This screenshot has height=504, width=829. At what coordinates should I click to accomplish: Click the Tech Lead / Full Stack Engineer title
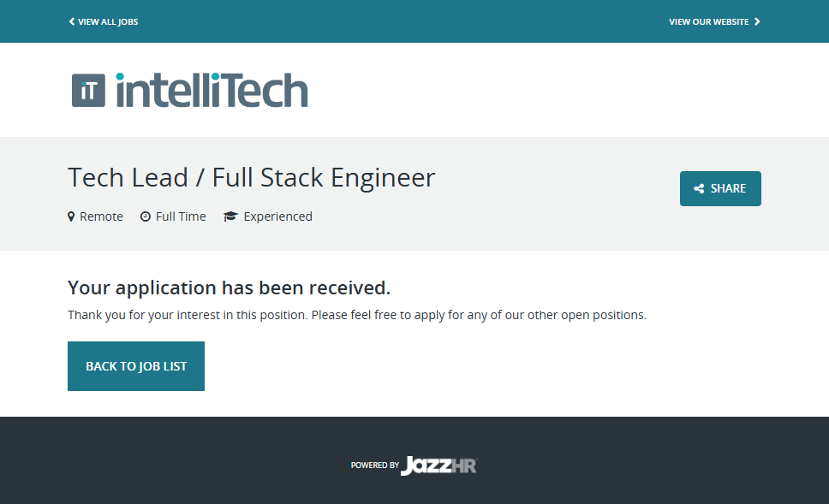pos(251,177)
